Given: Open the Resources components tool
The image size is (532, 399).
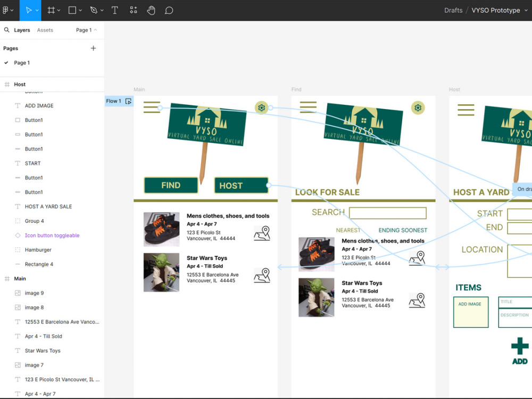Looking at the screenshot, I should [134, 10].
